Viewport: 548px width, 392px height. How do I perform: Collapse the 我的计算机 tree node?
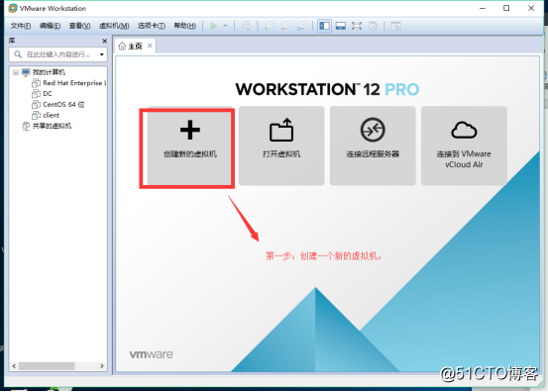point(16,72)
